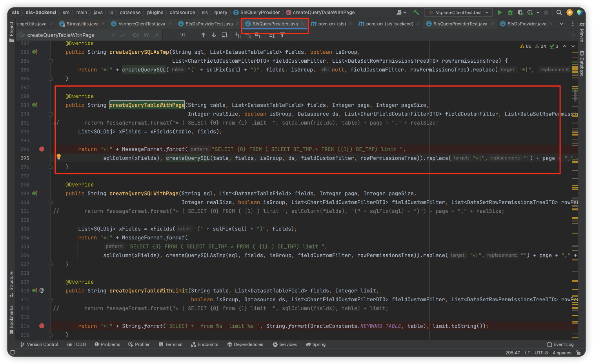The width and height of the screenshot is (593, 364).
Task: Select all occurrences icon in find bar
Action: point(258,35)
